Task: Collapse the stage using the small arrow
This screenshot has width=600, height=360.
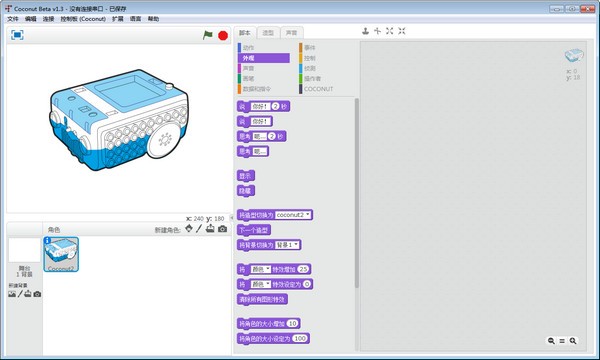Action: pos(231,218)
